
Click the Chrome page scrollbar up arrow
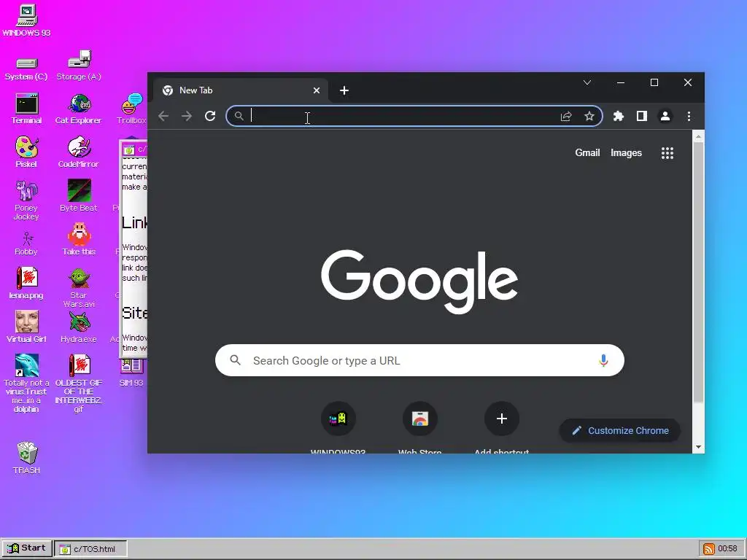(x=698, y=136)
